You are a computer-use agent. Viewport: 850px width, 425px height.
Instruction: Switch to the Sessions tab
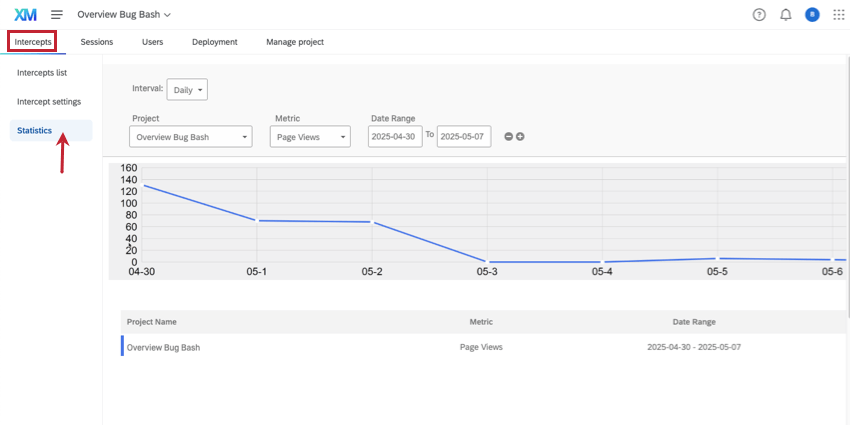point(97,42)
